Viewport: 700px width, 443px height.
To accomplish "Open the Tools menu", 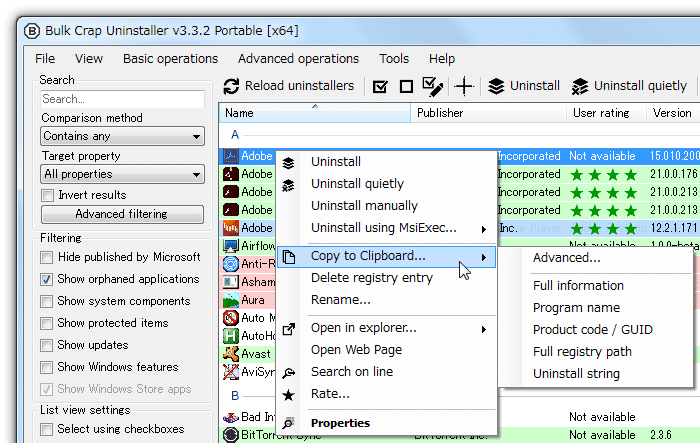I will pos(394,59).
